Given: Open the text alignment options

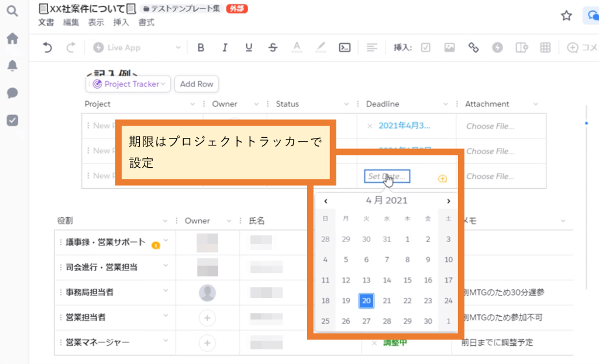Looking at the screenshot, I should click(371, 47).
